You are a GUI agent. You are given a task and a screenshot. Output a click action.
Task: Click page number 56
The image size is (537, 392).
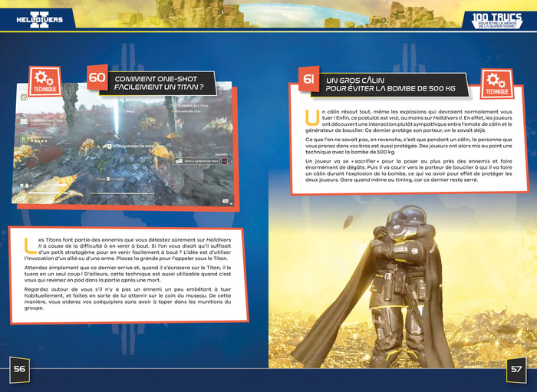click(19, 369)
